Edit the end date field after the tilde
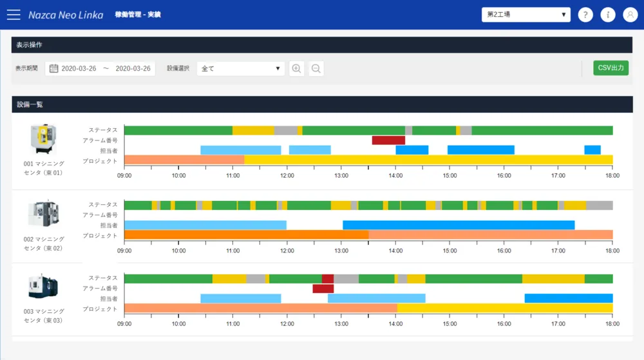This screenshot has height=360, width=644. point(133,68)
